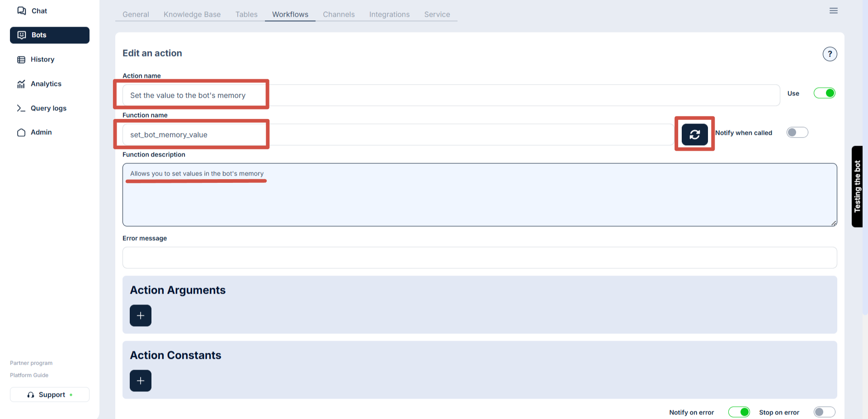Add a new action constant with plus
The height and width of the screenshot is (419, 868).
(141, 381)
